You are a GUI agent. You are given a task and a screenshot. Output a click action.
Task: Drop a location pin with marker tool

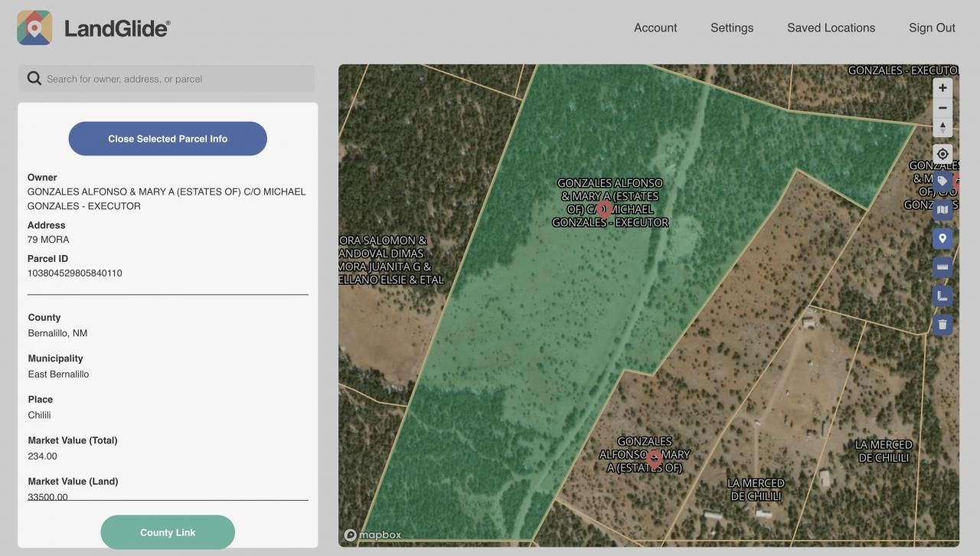[942, 238]
